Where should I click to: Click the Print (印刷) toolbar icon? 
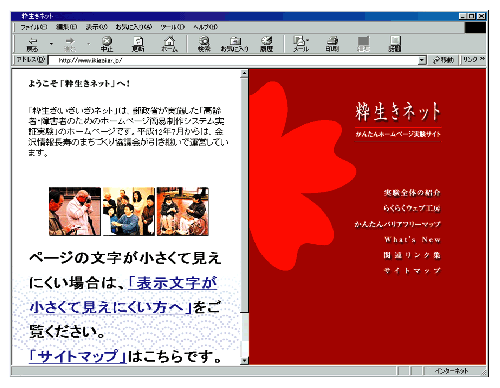(332, 44)
